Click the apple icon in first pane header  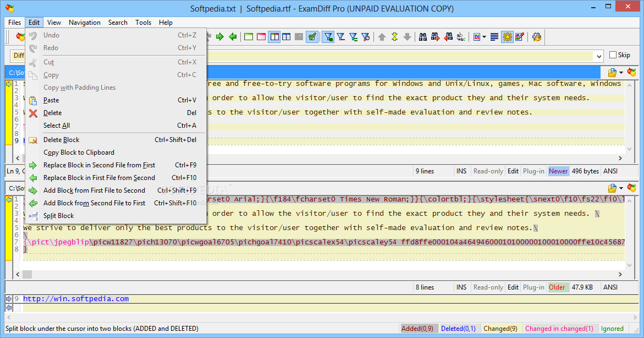(632, 72)
